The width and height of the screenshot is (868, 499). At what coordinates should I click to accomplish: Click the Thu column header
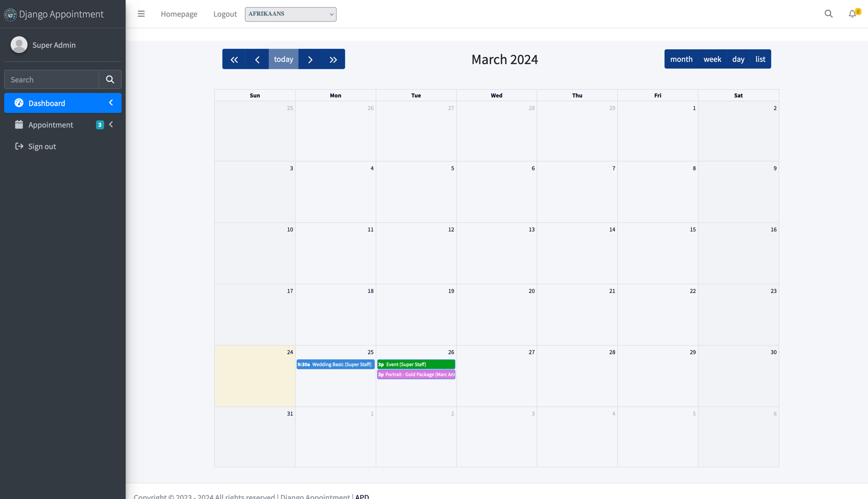(577, 95)
